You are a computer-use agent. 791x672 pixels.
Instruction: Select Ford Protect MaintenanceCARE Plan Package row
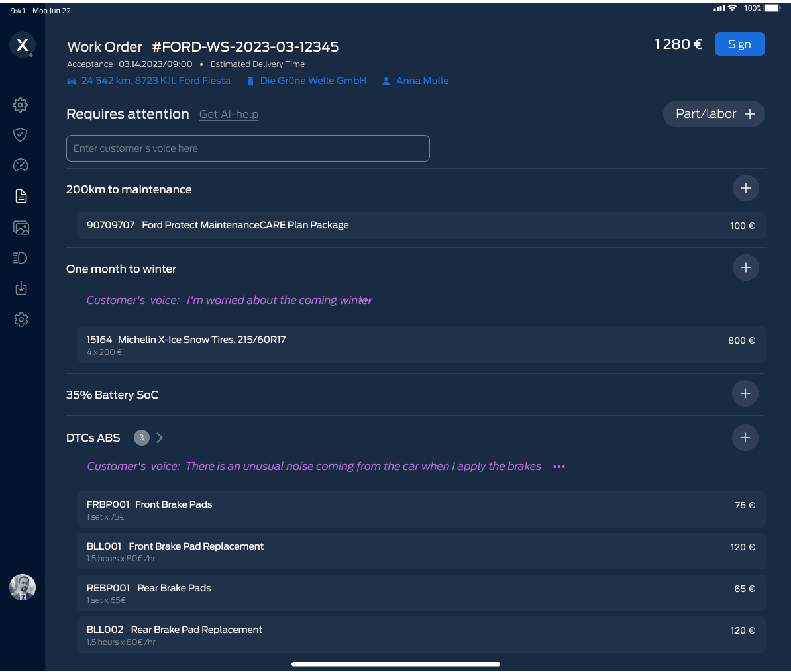coord(421,225)
